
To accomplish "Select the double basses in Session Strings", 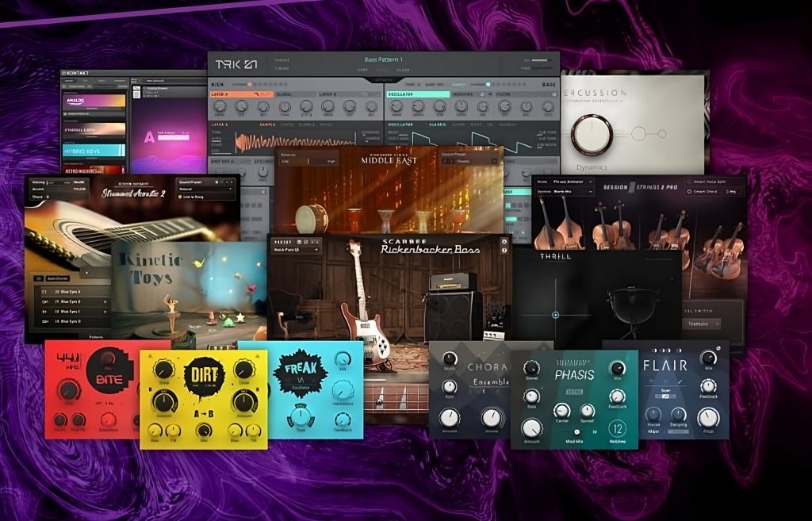I will click(559, 223).
